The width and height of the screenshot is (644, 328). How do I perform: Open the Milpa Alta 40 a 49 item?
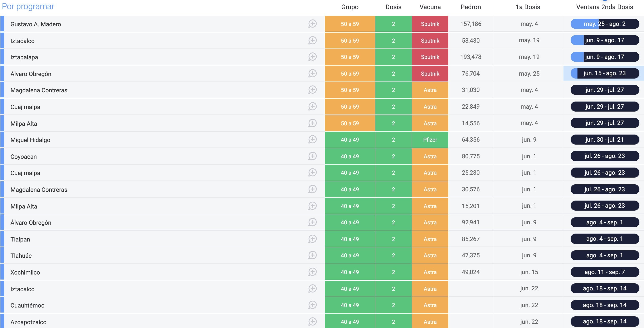[24, 206]
